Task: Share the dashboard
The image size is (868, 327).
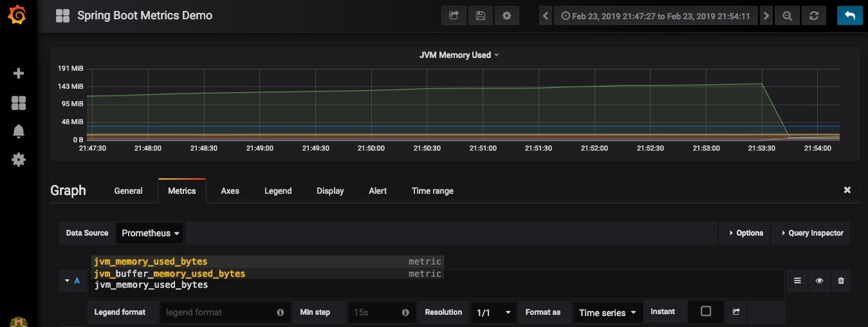Action: point(454,15)
